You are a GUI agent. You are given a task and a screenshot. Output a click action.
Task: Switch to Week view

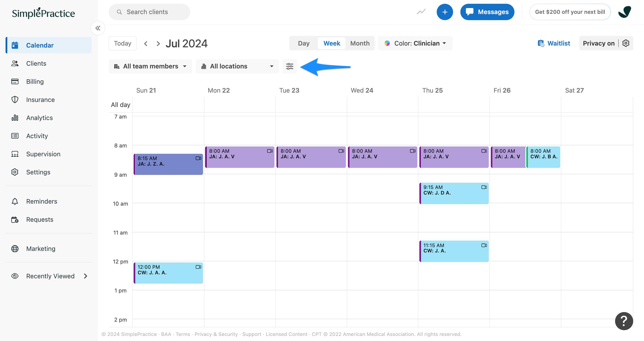(332, 43)
